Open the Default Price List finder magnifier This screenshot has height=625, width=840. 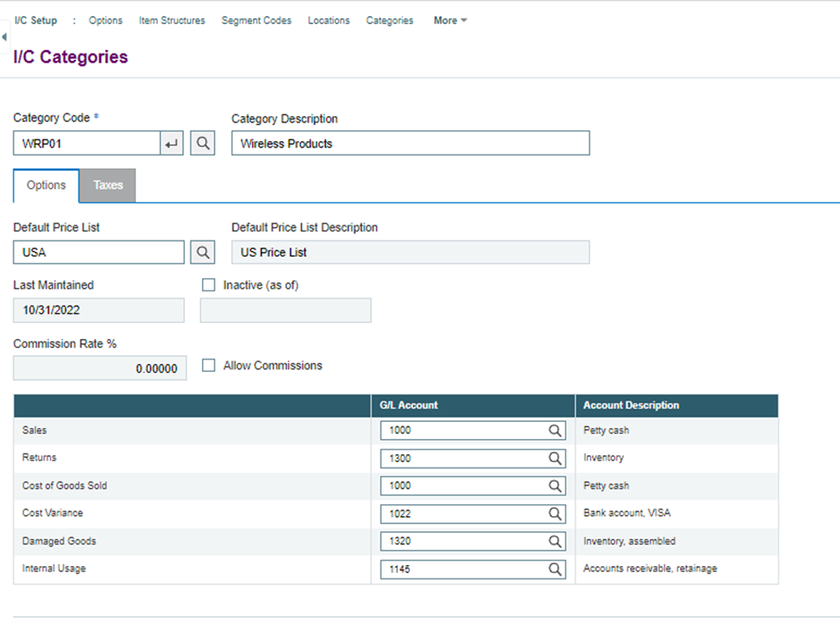pyautogui.click(x=203, y=252)
